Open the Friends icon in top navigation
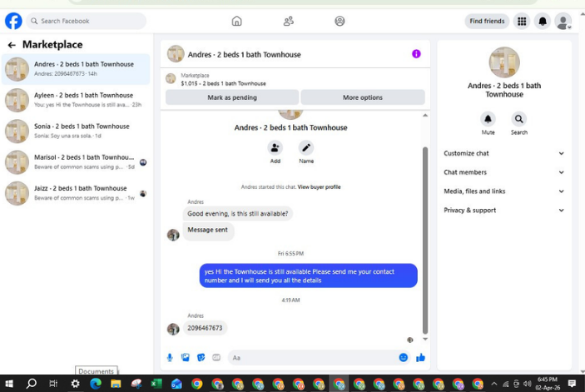 (x=289, y=21)
